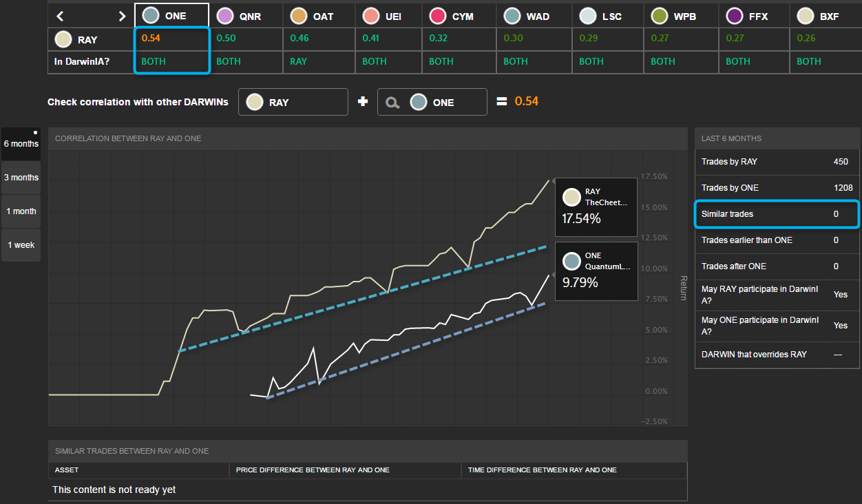Select the WPB DARWIN avatar icon
The height and width of the screenshot is (504, 862).
point(659,16)
